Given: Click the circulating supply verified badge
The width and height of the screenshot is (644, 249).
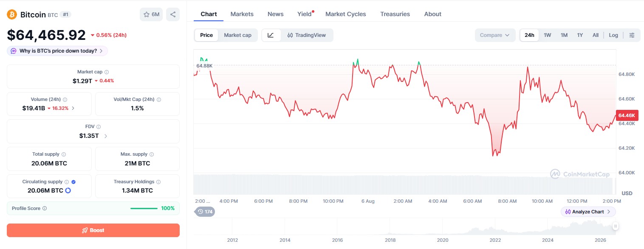Looking at the screenshot, I should pos(73,182).
